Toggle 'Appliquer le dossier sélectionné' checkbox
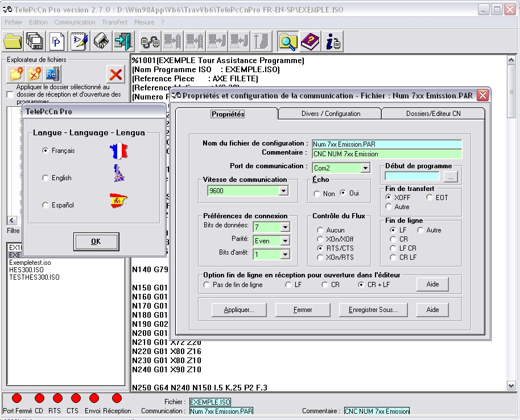The image size is (520, 420). click(x=10, y=94)
